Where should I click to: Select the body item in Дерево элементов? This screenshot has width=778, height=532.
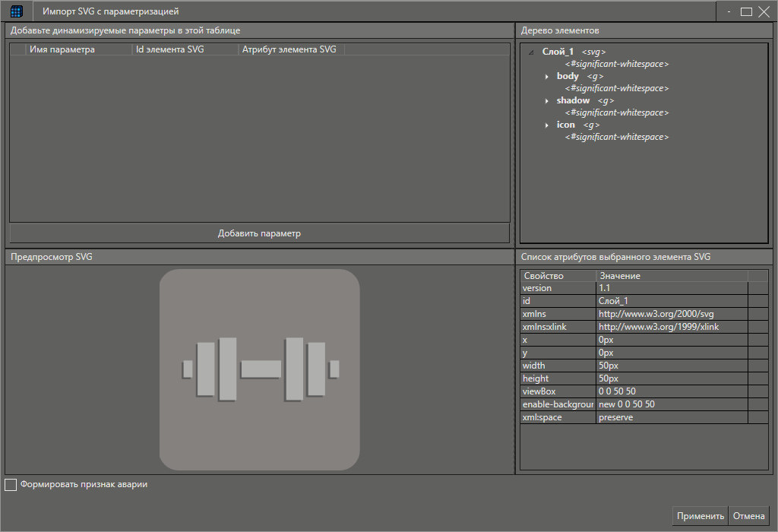coord(568,75)
